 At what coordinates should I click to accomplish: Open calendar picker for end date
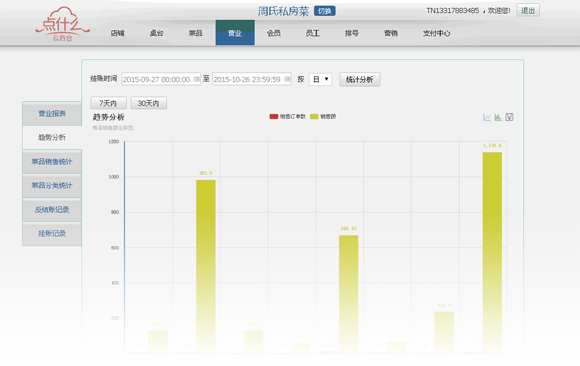coord(287,79)
